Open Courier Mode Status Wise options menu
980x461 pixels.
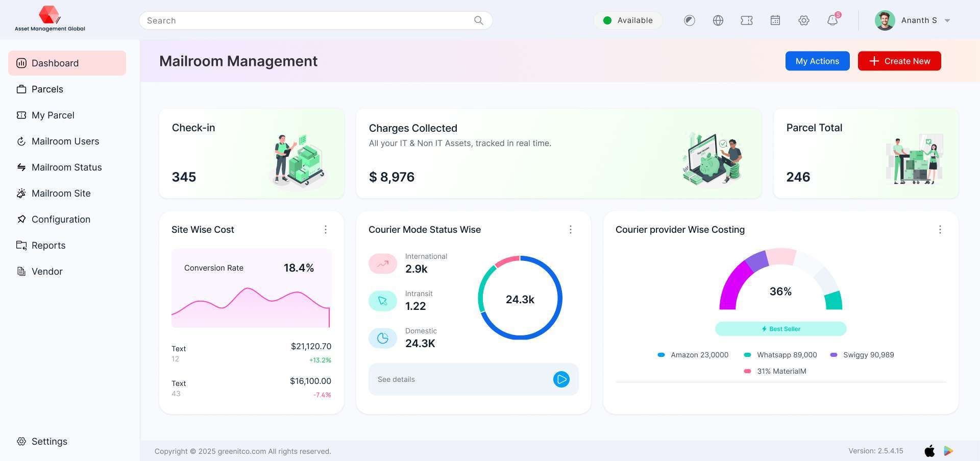(570, 230)
